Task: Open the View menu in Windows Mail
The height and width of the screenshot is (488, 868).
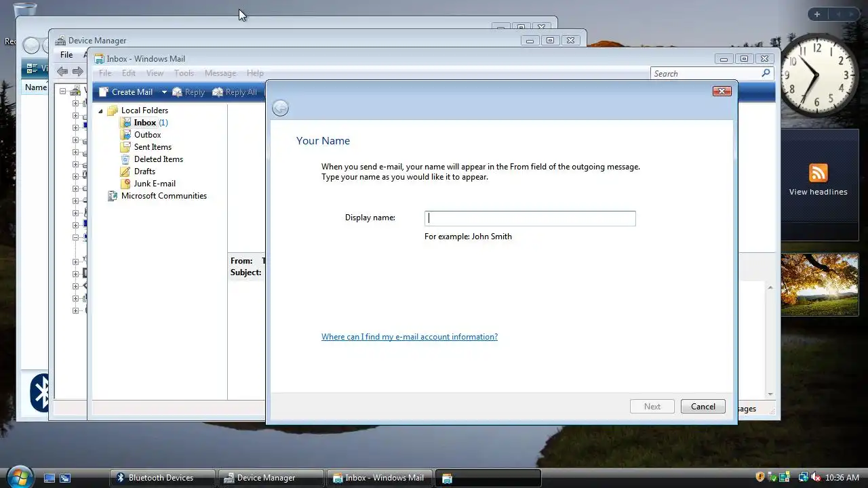Action: [x=155, y=73]
